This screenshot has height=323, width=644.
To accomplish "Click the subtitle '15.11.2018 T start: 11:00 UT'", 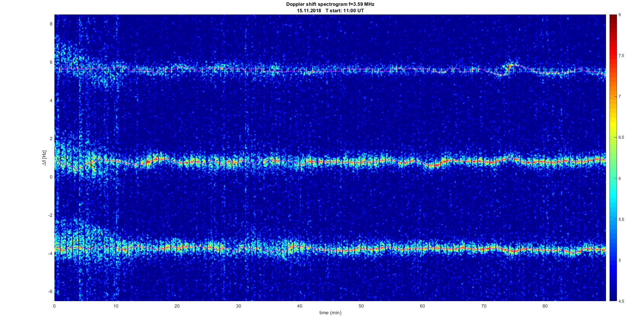I will pyautogui.click(x=330, y=11).
